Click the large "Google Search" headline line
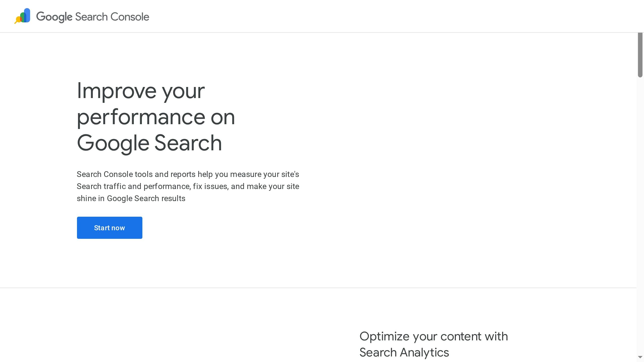The image size is (644, 362). (x=149, y=143)
